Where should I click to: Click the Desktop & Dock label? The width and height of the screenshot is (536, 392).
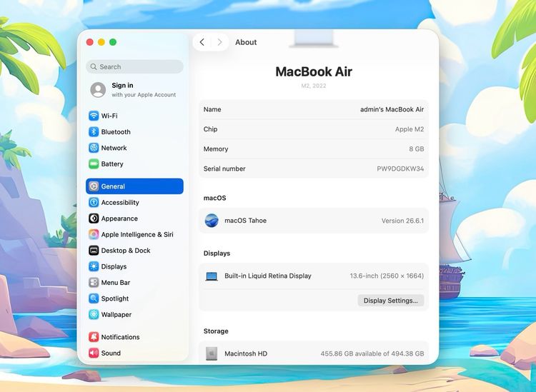tap(126, 251)
